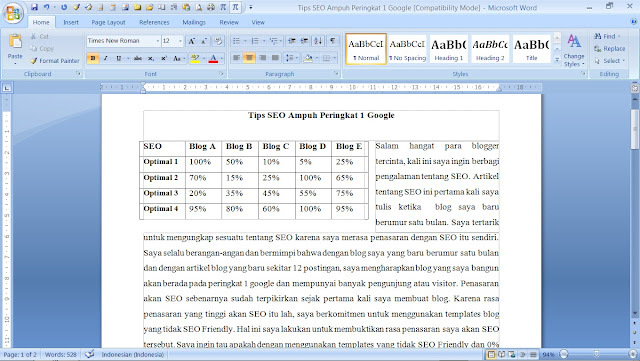Switch to the Insert tab
640x361 pixels.
[x=71, y=22]
